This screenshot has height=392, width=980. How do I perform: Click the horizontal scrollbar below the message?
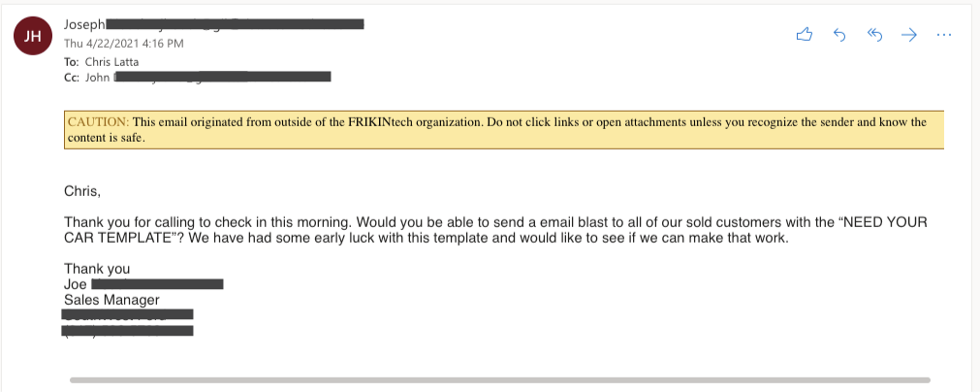tap(499, 379)
